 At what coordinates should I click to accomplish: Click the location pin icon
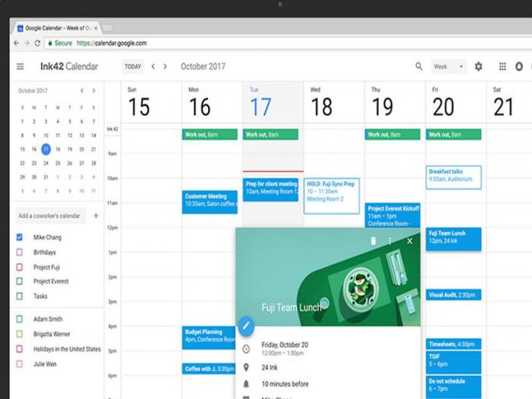(x=246, y=367)
